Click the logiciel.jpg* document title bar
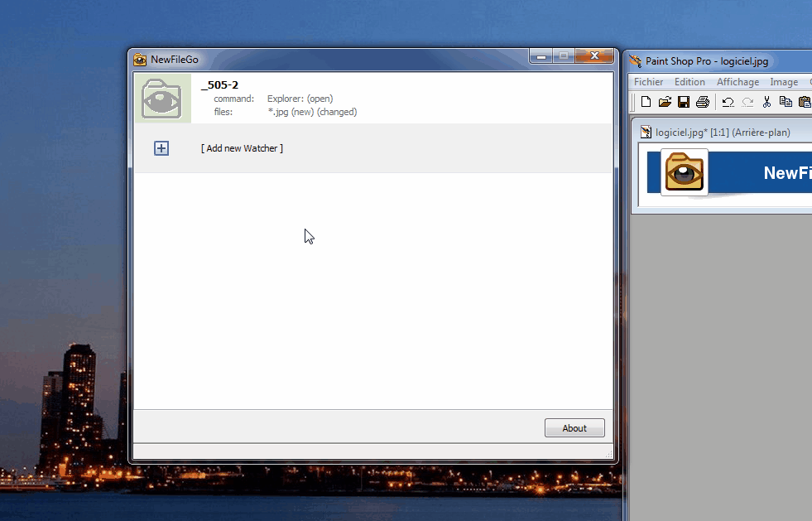This screenshot has width=812, height=521. tap(724, 133)
